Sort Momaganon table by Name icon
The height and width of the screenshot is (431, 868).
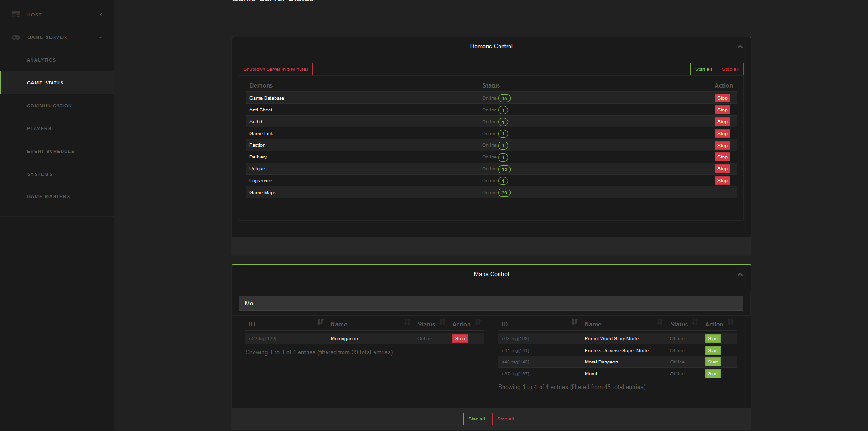(x=407, y=322)
